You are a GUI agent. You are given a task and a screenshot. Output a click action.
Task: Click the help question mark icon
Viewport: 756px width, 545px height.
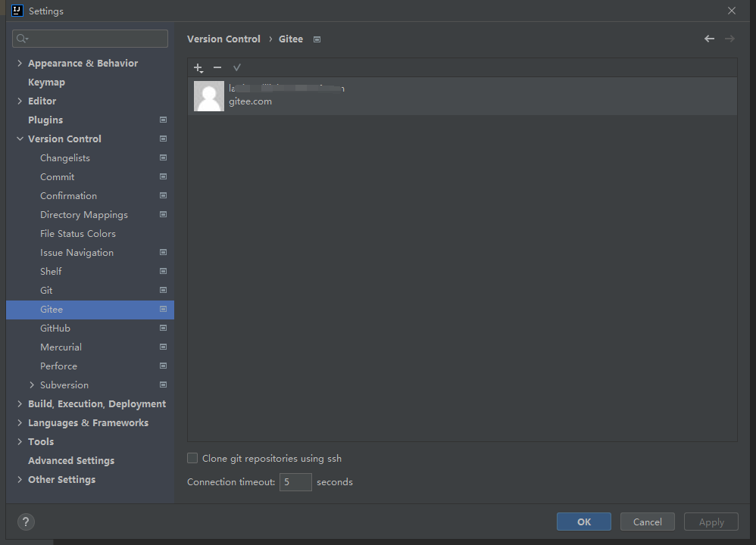(x=26, y=522)
